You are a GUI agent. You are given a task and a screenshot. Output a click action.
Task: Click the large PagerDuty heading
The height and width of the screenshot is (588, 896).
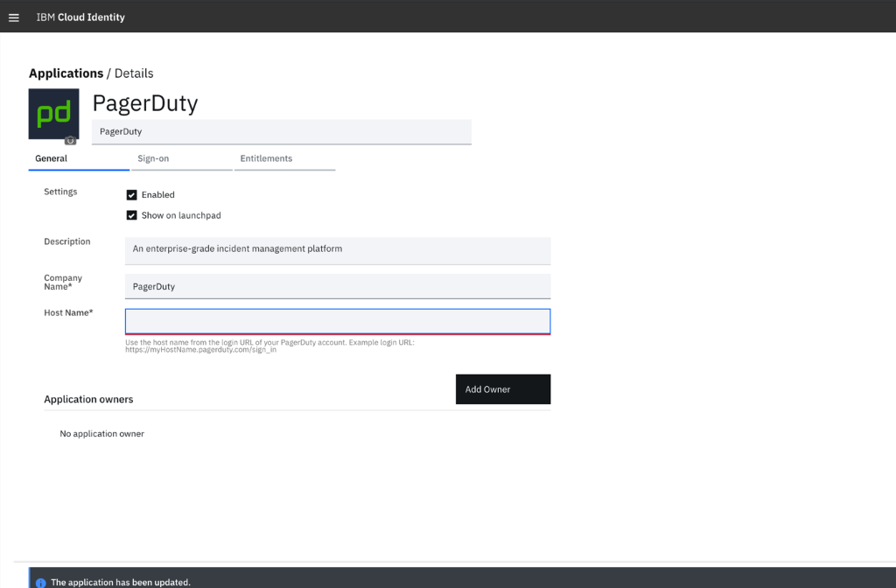pos(145,103)
